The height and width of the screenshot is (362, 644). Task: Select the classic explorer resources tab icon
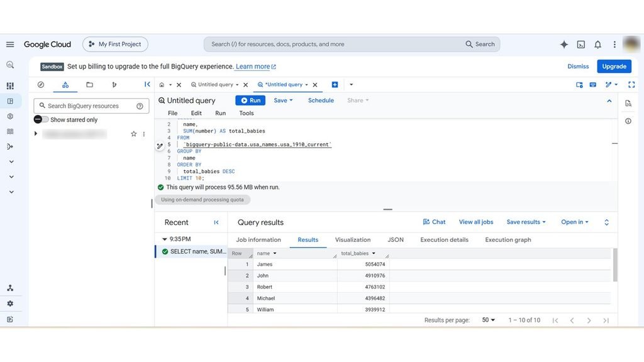pos(65,85)
